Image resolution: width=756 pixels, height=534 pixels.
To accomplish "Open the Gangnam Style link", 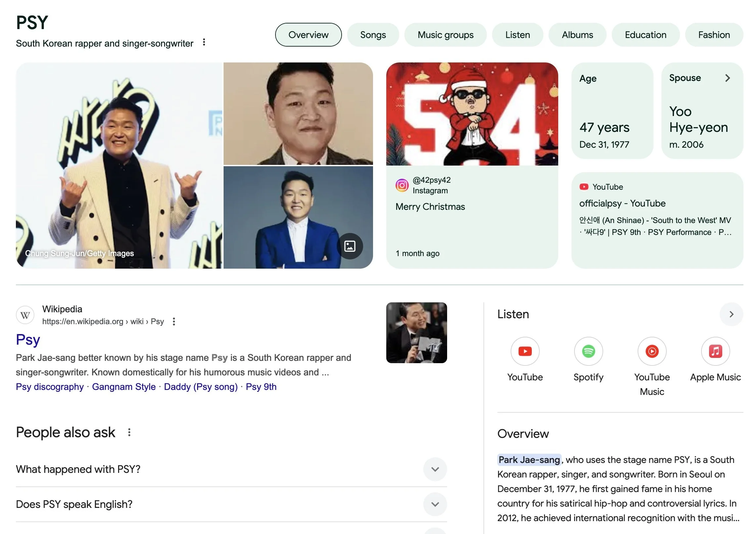I will pos(124,387).
